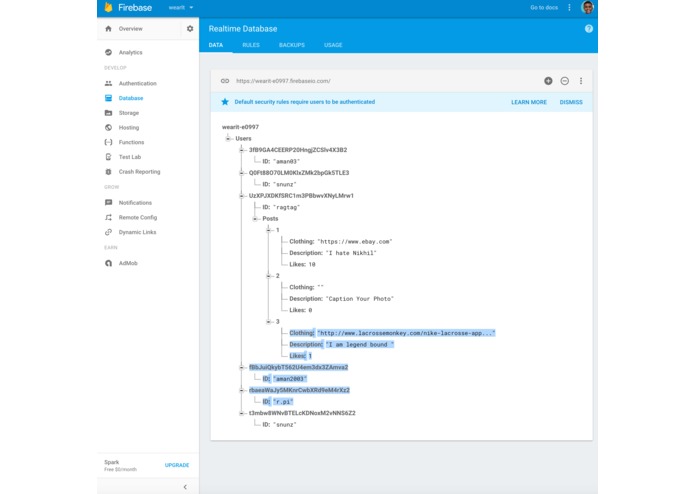The height and width of the screenshot is (494, 695).
Task: Click the add child plus icon
Action: (548, 81)
